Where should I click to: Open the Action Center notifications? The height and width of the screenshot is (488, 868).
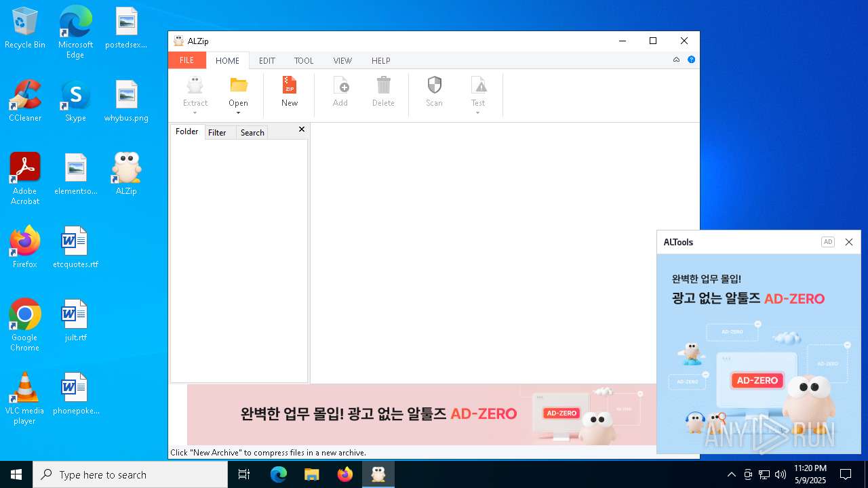846,474
